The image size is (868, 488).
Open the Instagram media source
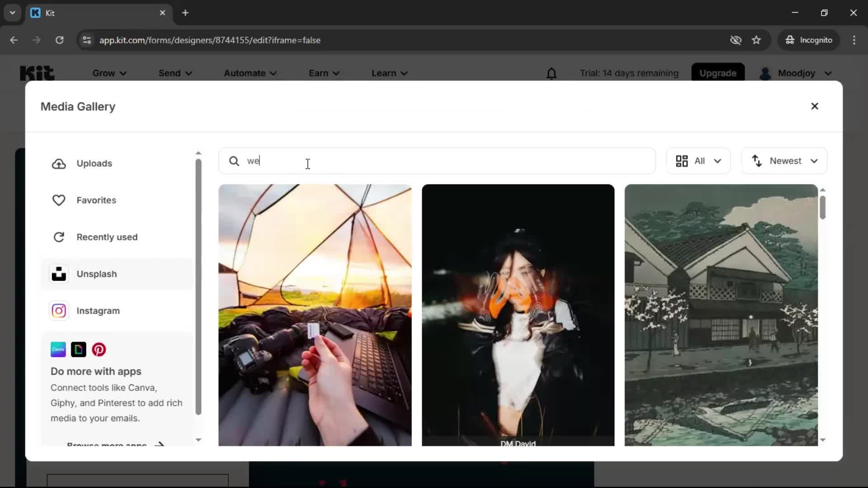tap(98, 310)
